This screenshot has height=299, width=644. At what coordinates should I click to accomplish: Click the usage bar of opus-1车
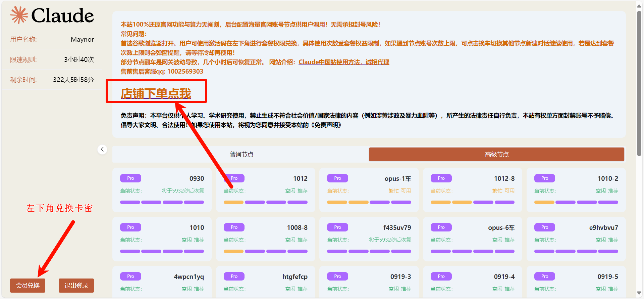(x=369, y=202)
